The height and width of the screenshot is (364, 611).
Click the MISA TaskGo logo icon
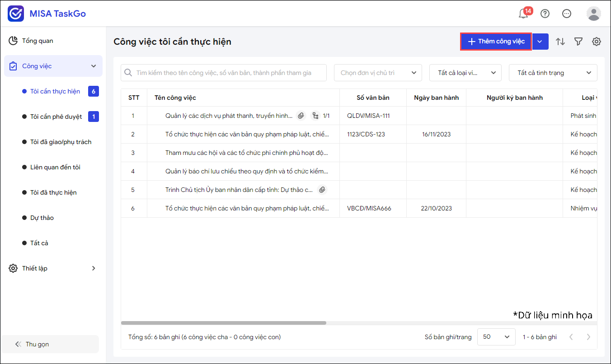pos(16,14)
